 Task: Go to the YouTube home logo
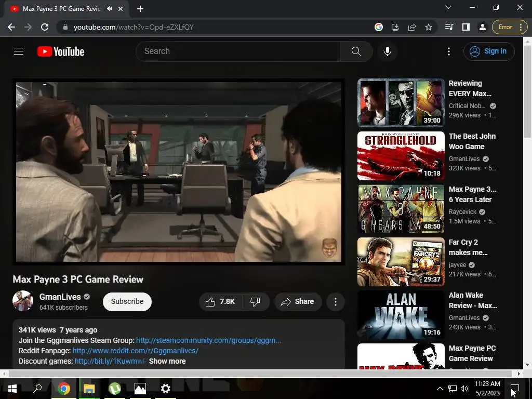61,51
